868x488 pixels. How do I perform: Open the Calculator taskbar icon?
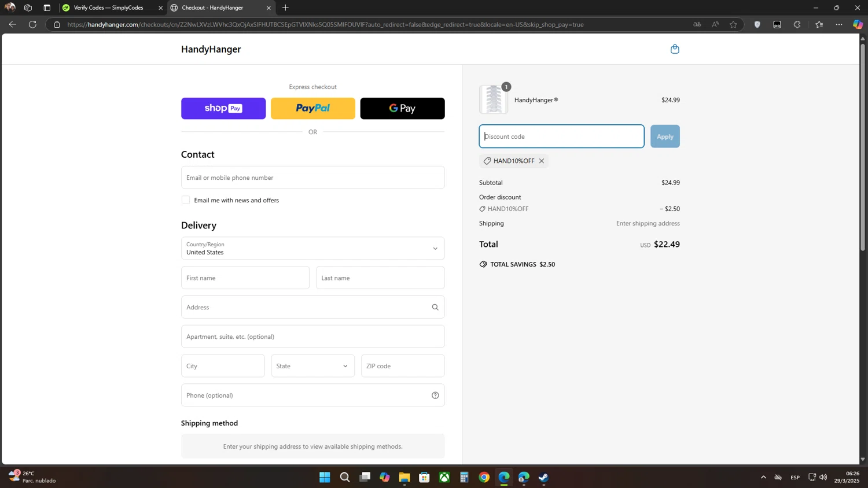click(464, 477)
